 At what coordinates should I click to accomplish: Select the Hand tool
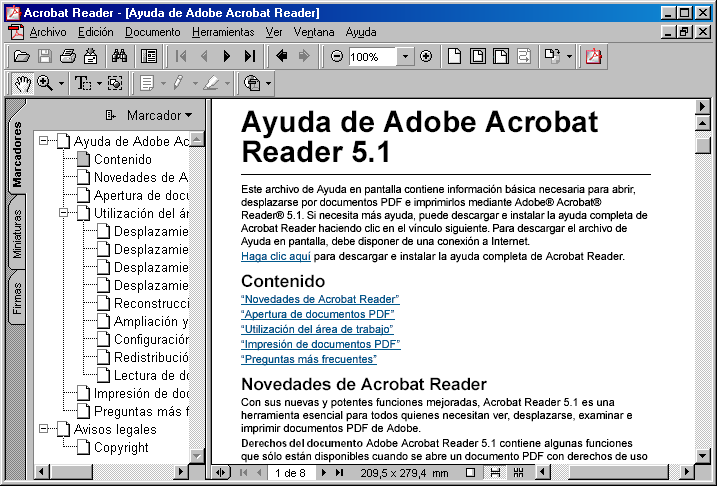click(x=22, y=83)
